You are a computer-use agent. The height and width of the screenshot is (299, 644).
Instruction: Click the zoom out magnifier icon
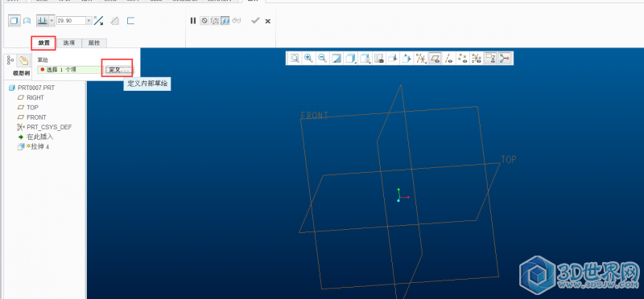tap(323, 58)
